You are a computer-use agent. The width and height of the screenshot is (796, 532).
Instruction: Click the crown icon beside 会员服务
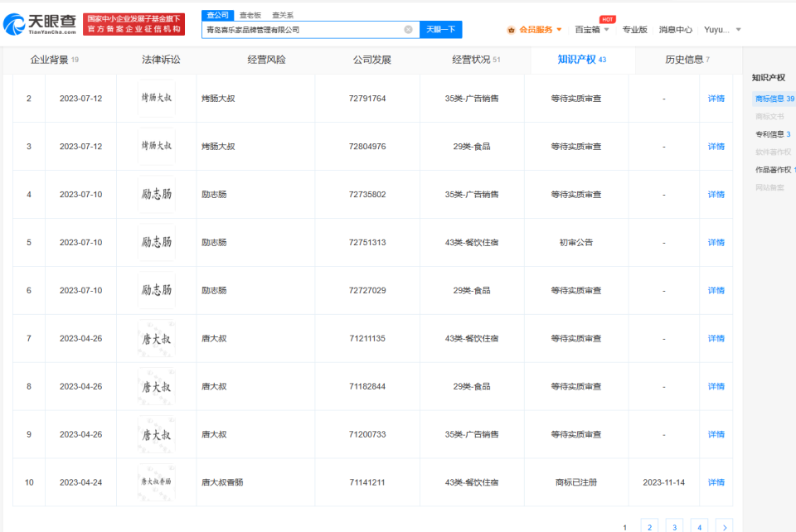[x=514, y=28]
